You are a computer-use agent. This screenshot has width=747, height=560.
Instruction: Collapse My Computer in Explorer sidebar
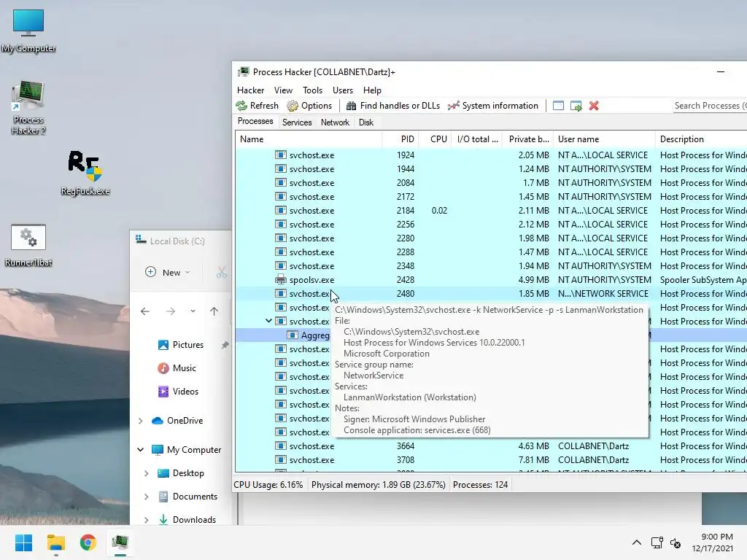(141, 449)
